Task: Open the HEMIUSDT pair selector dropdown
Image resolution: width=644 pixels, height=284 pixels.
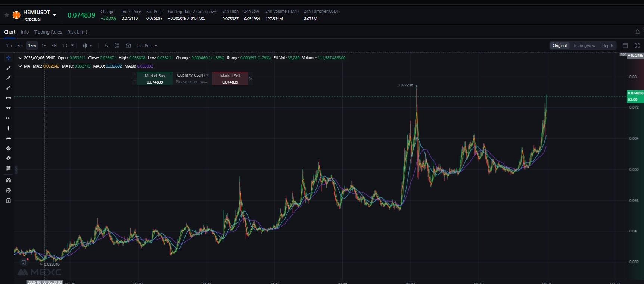Action: pos(55,15)
